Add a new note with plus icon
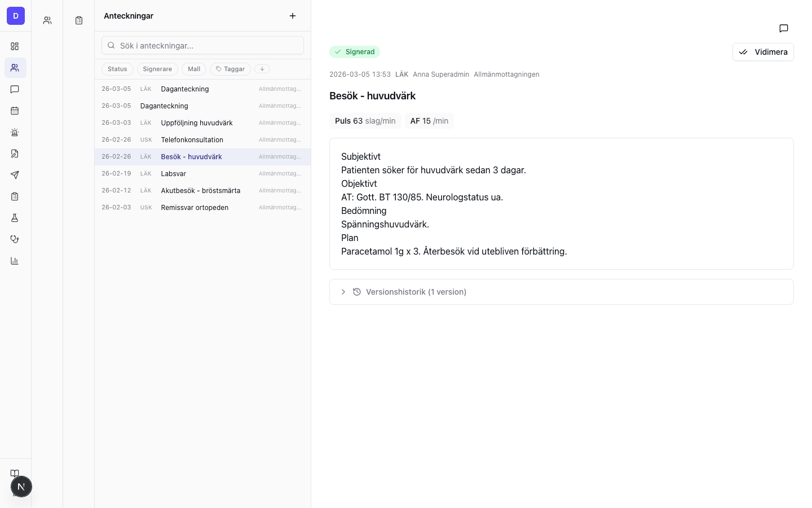The width and height of the screenshot is (812, 508). (292, 16)
